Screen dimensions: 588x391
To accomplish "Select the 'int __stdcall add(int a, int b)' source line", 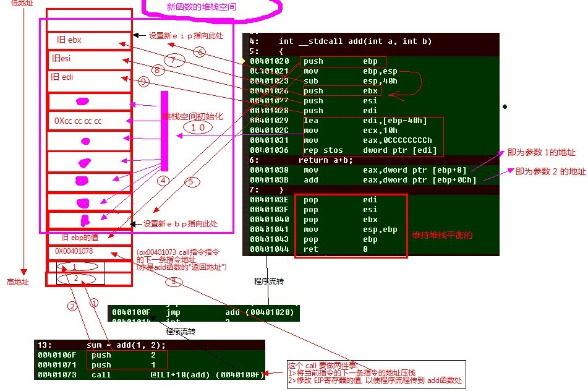I will [355, 41].
